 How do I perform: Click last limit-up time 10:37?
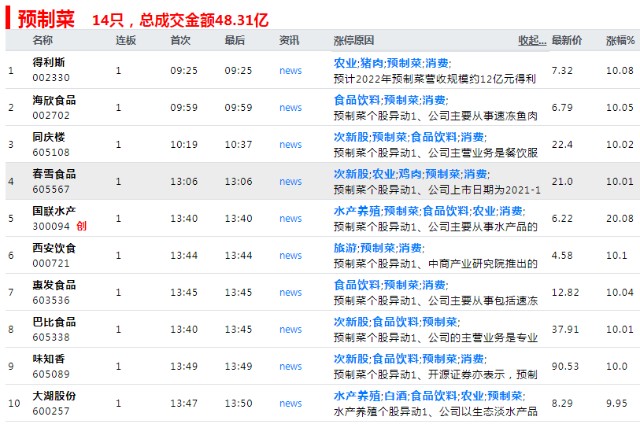238,144
